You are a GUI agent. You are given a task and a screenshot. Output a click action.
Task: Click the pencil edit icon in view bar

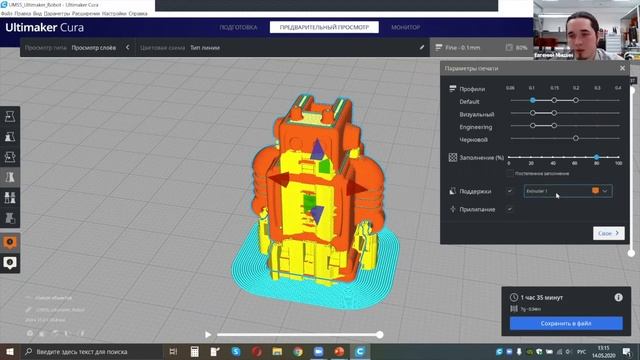pos(422,47)
